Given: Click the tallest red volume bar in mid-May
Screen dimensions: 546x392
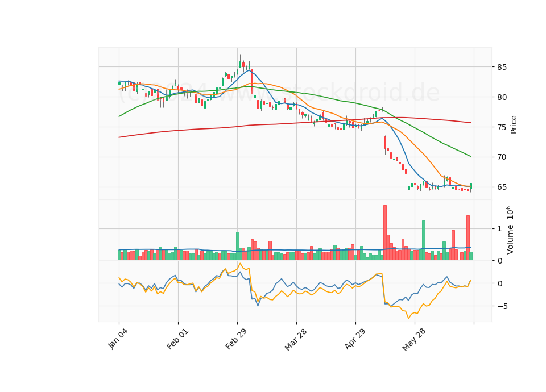Looking at the screenshot, I should (x=385, y=233).
